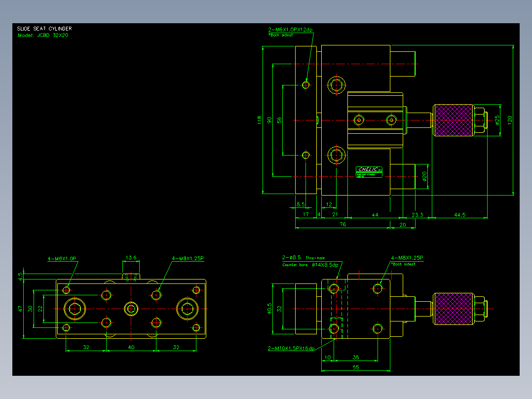Click the '90' vertical dimension value

[x=269, y=120]
